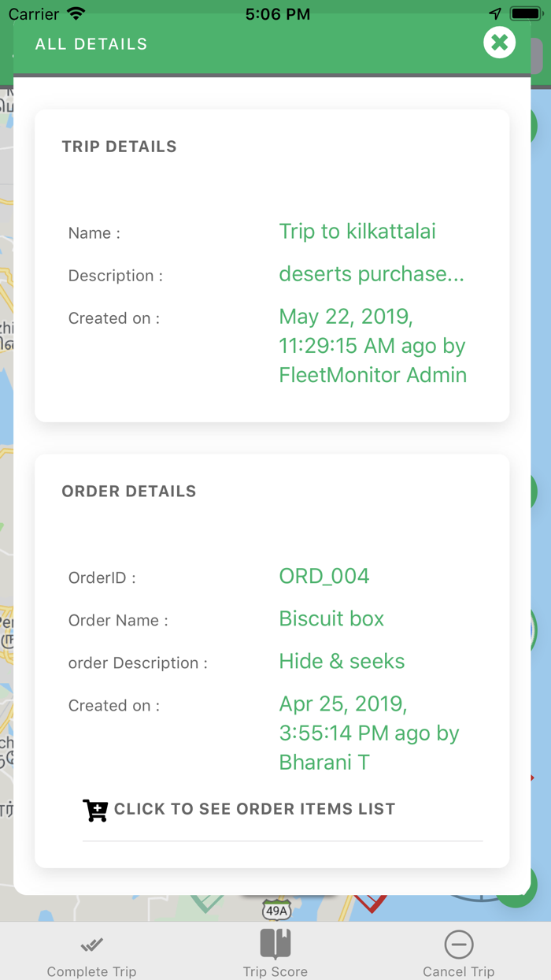551x980 pixels.
Task: Expand the truncated 'deserts purchase...' description
Action: click(x=372, y=274)
